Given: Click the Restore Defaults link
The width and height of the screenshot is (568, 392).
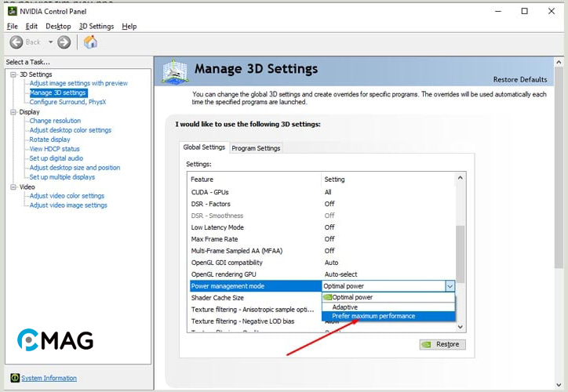Looking at the screenshot, I should [x=519, y=79].
